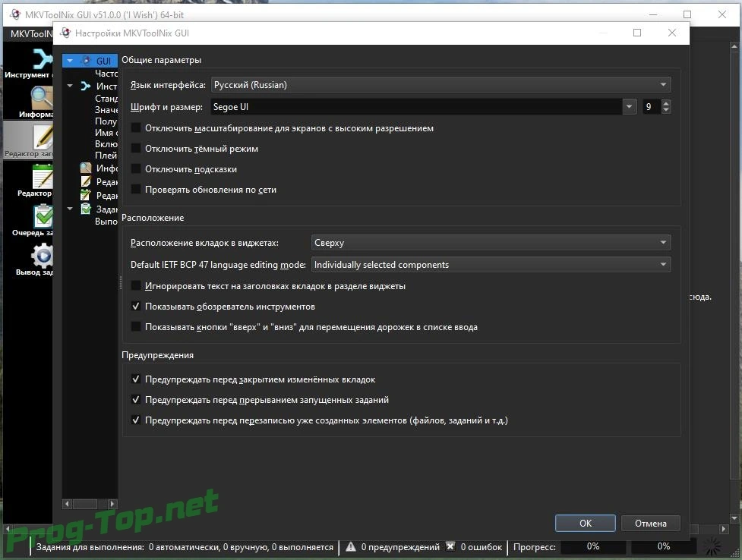
Task: Click the main window vertical scrollbar up arrow
Action: [x=734, y=46]
